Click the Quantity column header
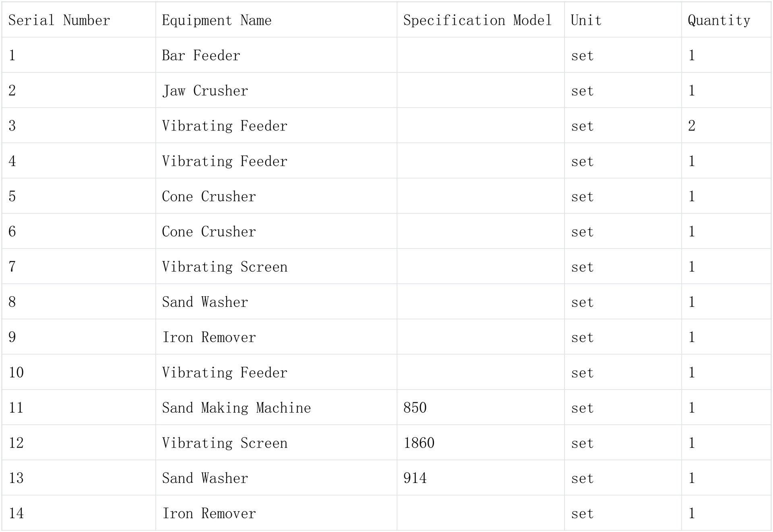Screen dimensions: 773x532 [x=726, y=20]
